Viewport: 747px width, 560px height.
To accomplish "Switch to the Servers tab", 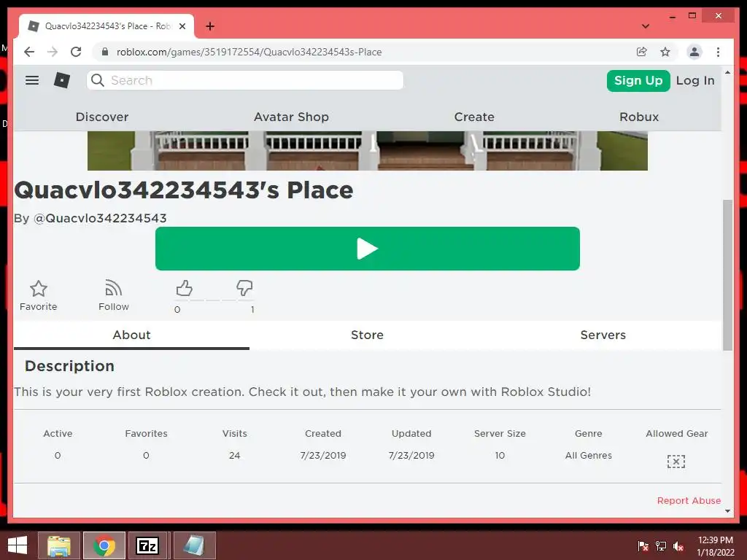I will click(603, 335).
